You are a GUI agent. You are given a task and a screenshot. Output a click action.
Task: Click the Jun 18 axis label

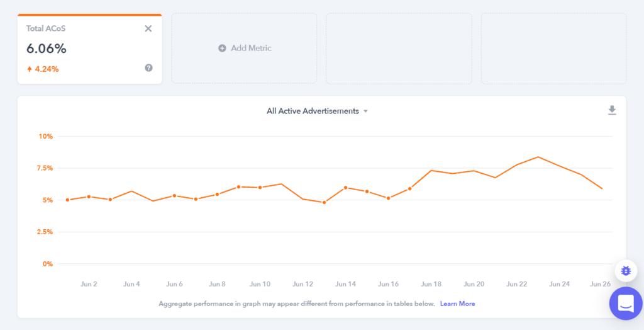tap(431, 284)
